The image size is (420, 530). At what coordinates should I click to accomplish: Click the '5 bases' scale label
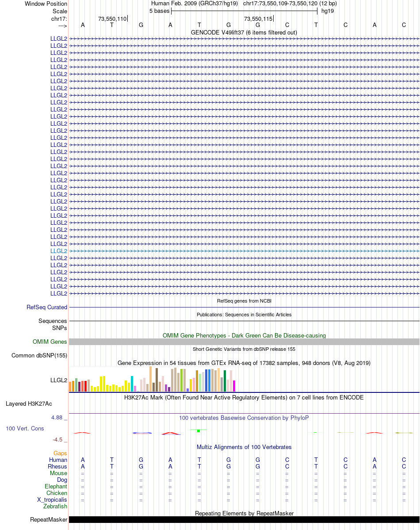(160, 11)
